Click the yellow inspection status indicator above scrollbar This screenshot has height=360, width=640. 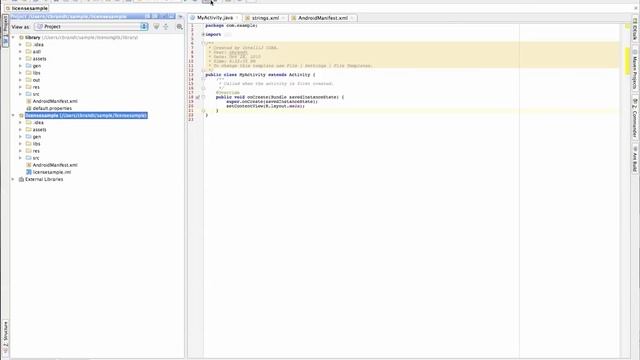point(628,26)
